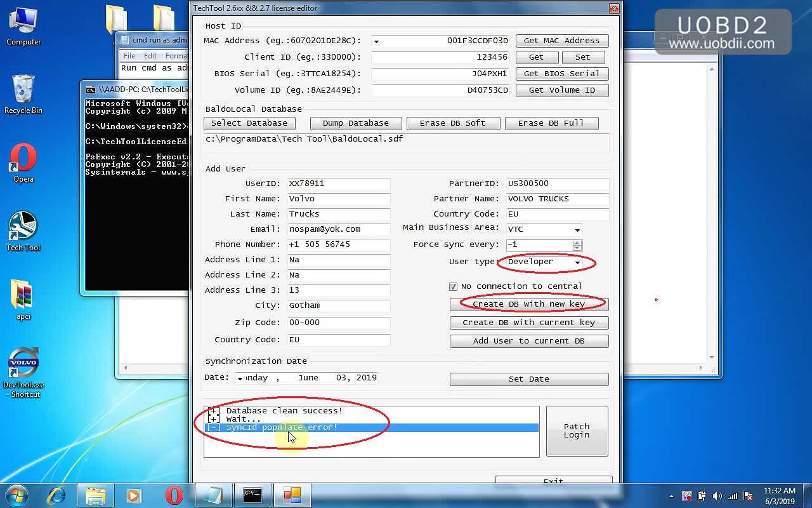Open the Recycle Bin icon
812x508 pixels.
point(23,95)
